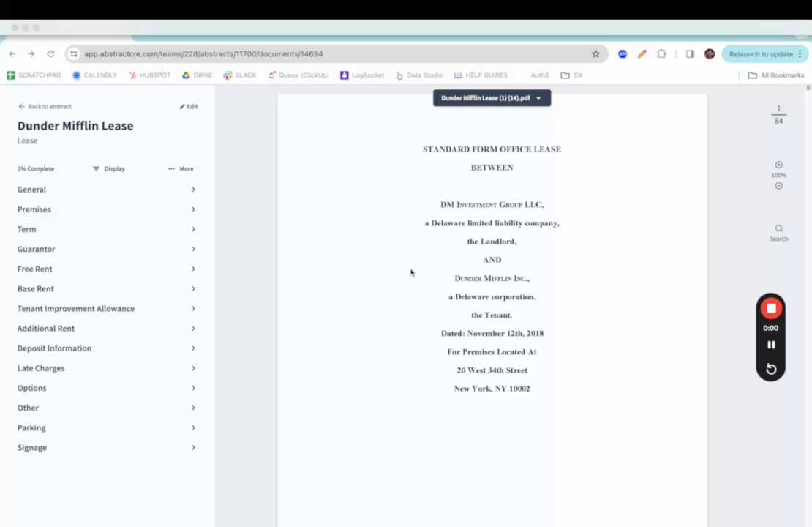Open the LogRocket bookmark

click(x=362, y=75)
